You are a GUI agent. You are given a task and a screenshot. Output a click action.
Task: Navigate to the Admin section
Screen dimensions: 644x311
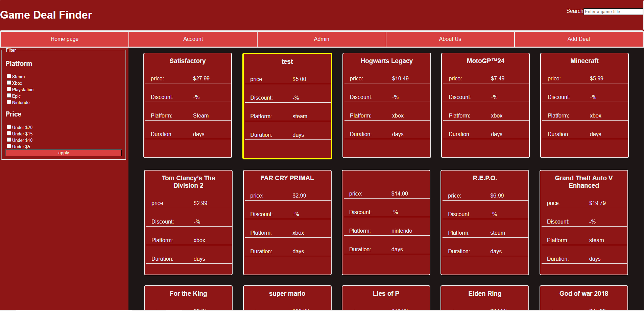point(321,39)
